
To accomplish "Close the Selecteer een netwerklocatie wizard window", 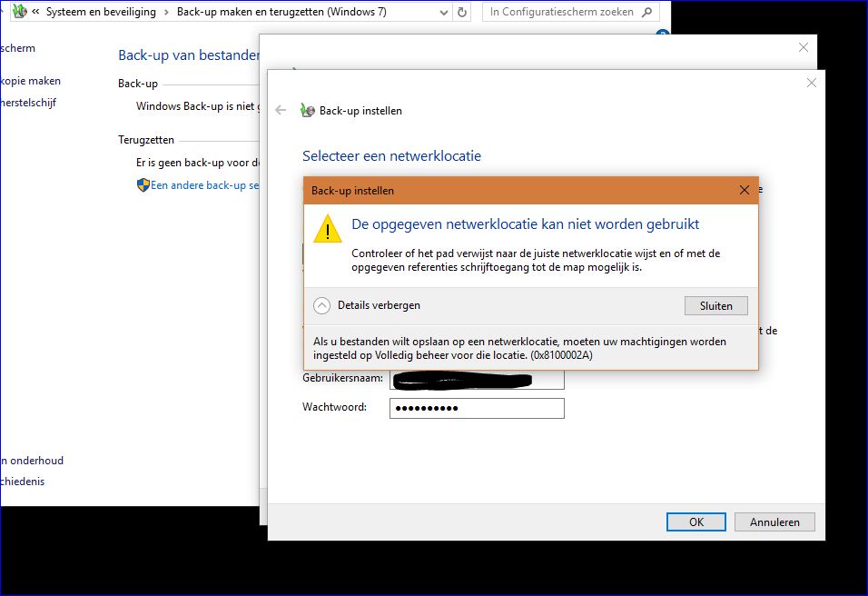I will click(812, 83).
